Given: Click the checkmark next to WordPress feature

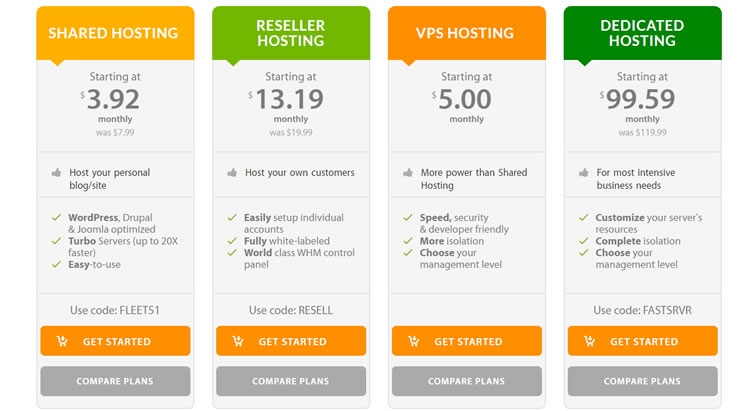Looking at the screenshot, I should (x=56, y=218).
